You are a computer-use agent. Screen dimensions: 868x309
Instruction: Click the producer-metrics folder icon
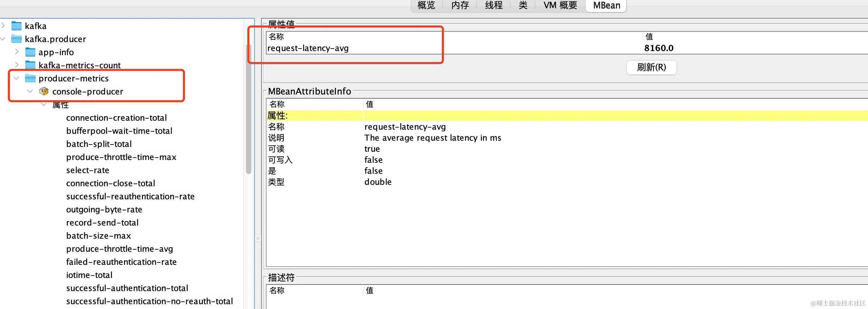30,78
